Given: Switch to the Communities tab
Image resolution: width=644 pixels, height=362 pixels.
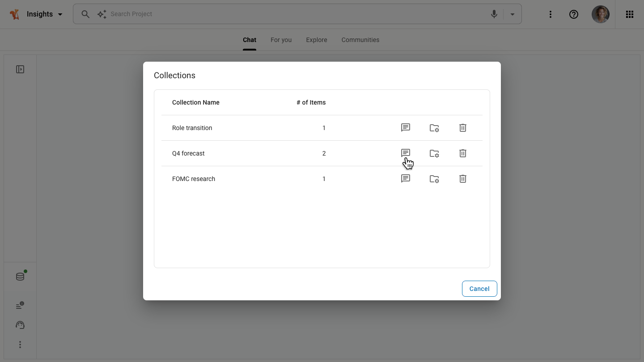Looking at the screenshot, I should click(360, 40).
